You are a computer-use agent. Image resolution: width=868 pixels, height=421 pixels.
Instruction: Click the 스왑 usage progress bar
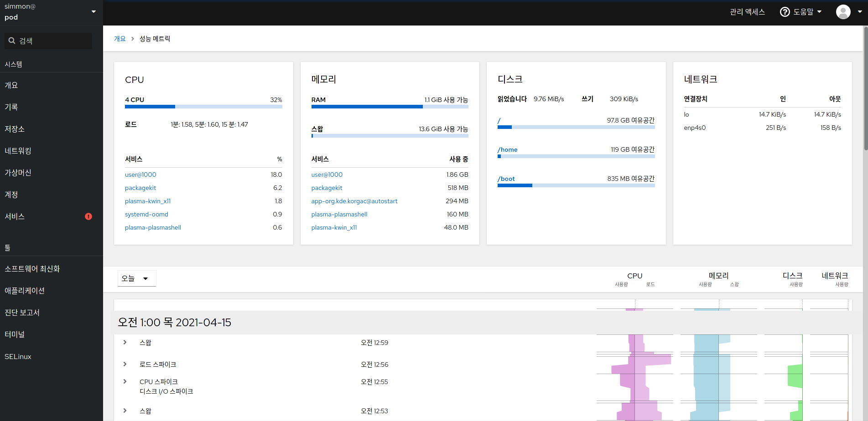(390, 136)
